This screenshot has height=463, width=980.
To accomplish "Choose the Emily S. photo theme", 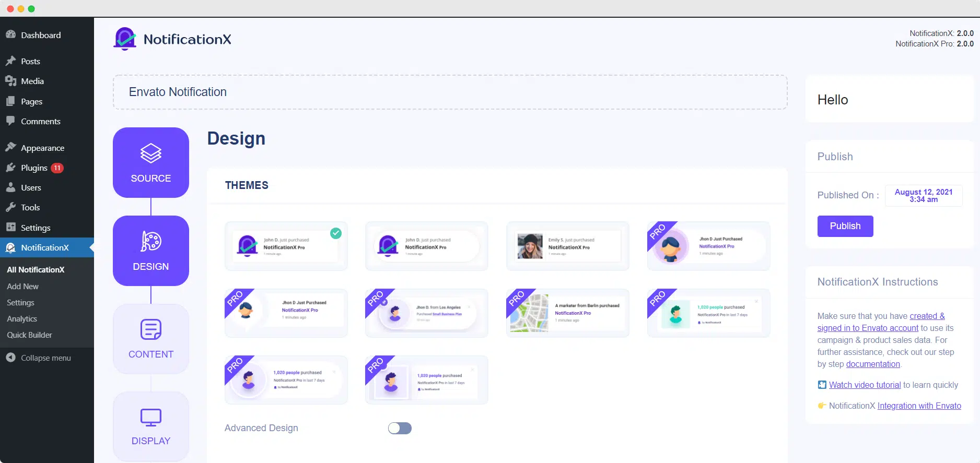I will click(568, 246).
